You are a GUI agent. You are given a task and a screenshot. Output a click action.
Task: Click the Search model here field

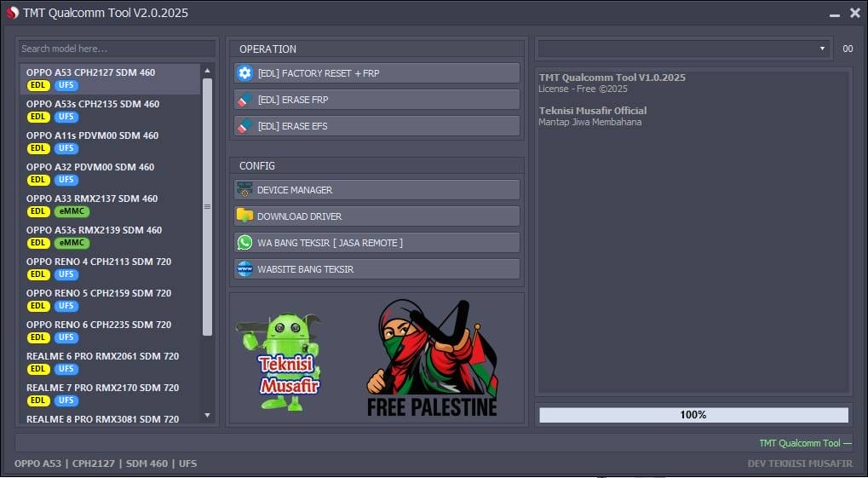tap(117, 49)
